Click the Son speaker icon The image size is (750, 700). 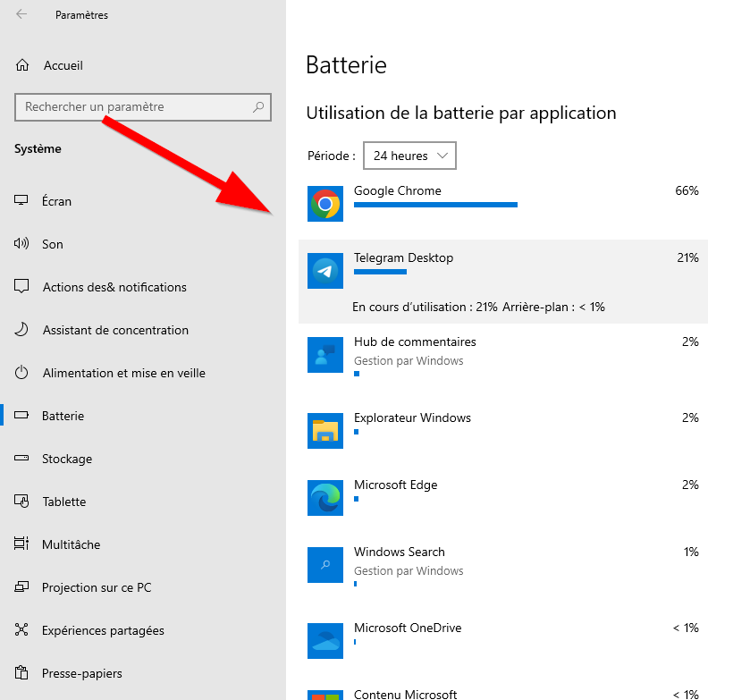click(x=21, y=243)
